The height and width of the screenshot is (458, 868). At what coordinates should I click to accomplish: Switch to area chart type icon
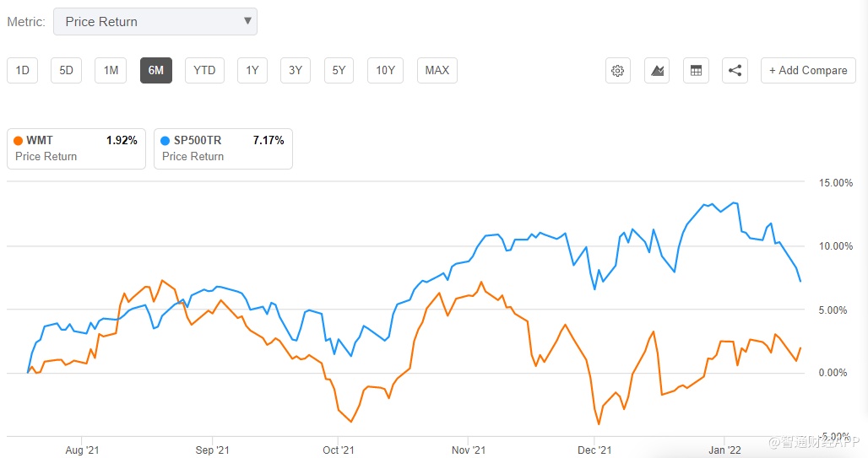(x=657, y=71)
